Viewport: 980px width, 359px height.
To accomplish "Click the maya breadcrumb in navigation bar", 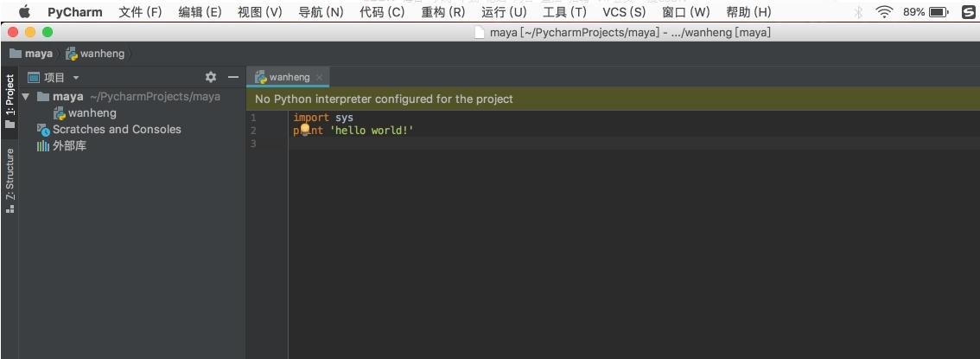I will click(x=38, y=54).
